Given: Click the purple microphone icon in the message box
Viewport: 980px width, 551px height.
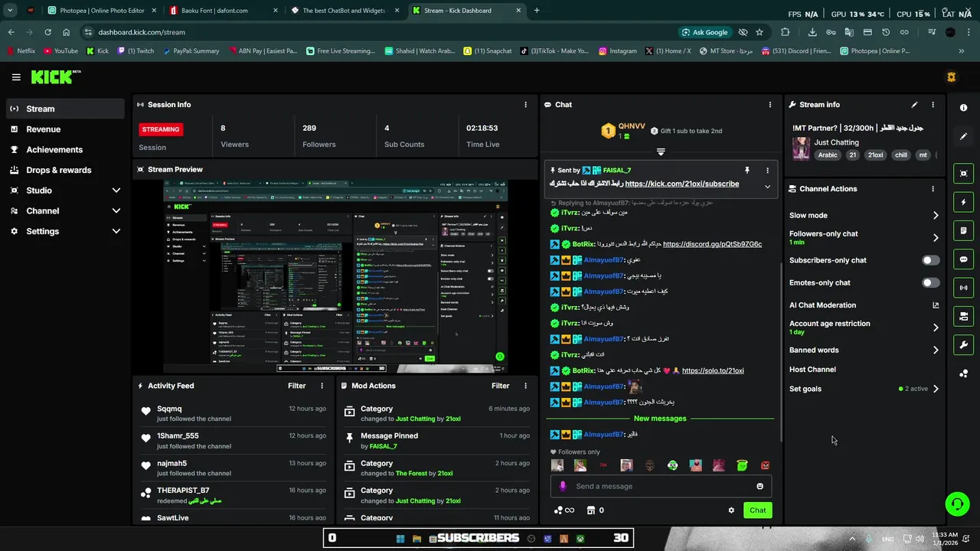Looking at the screenshot, I should click(563, 486).
